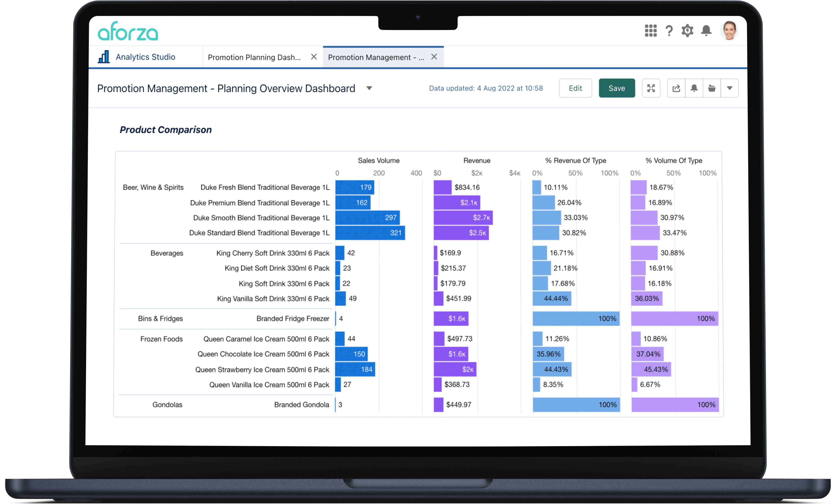Viewport: 837px width, 504px height.
Task: Select the 36.03% volume of type bar
Action: tap(647, 298)
